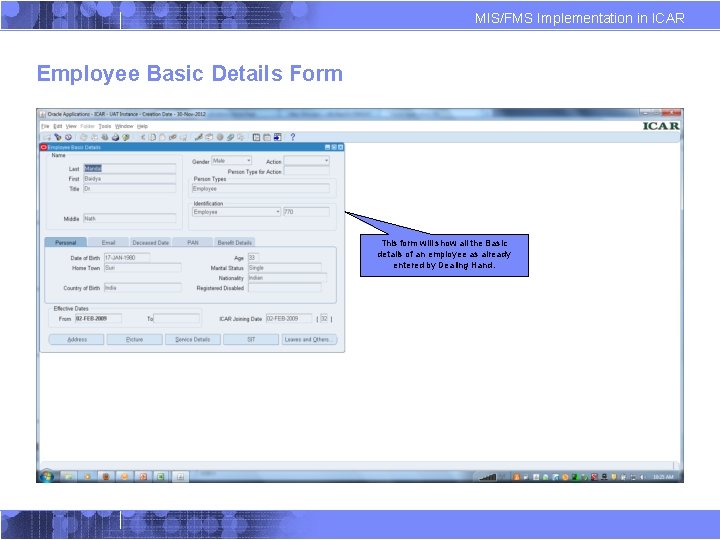Click the Leaves and Others button
This screenshot has height=540, width=720.
tap(309, 339)
